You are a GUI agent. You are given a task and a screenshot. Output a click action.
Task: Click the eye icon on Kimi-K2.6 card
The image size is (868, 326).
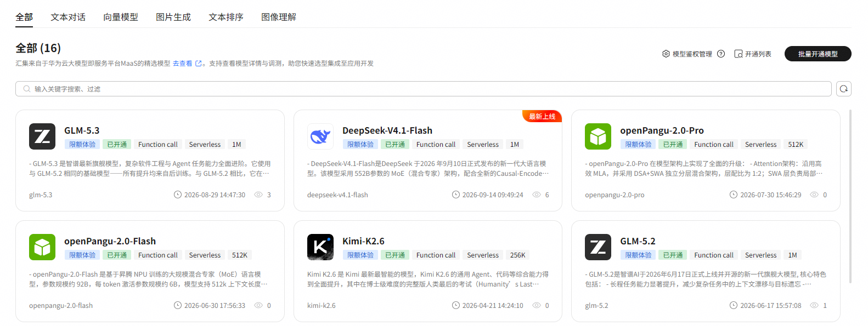pyautogui.click(x=537, y=305)
